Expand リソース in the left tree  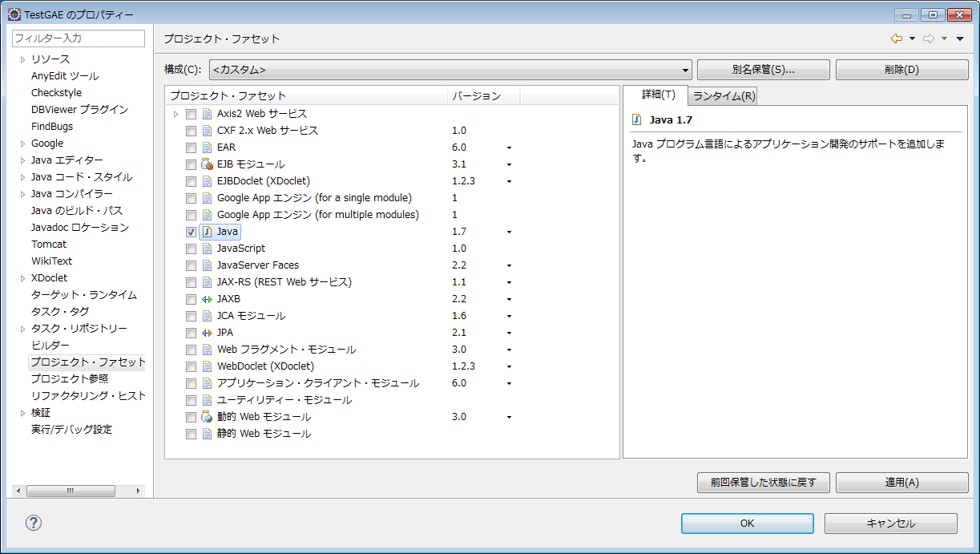23,59
